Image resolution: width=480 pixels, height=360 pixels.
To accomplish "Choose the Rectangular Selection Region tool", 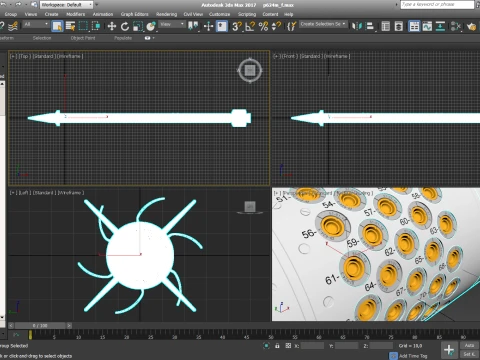I will (x=83, y=26).
